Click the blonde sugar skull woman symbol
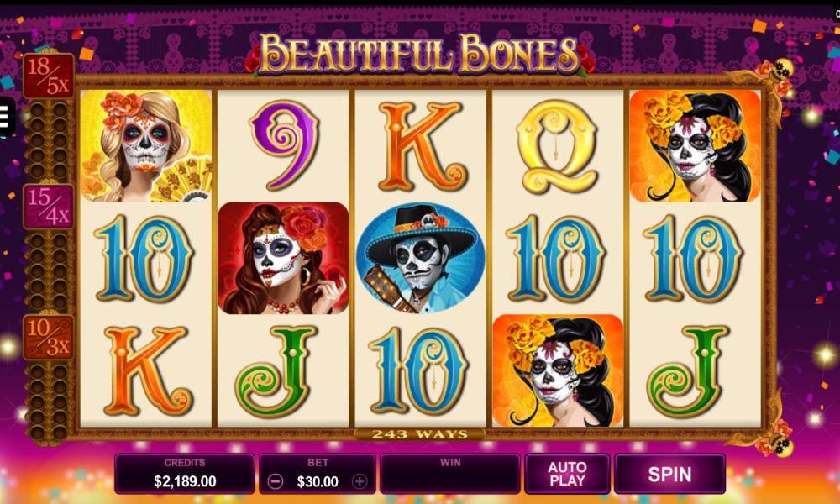 [x=146, y=146]
